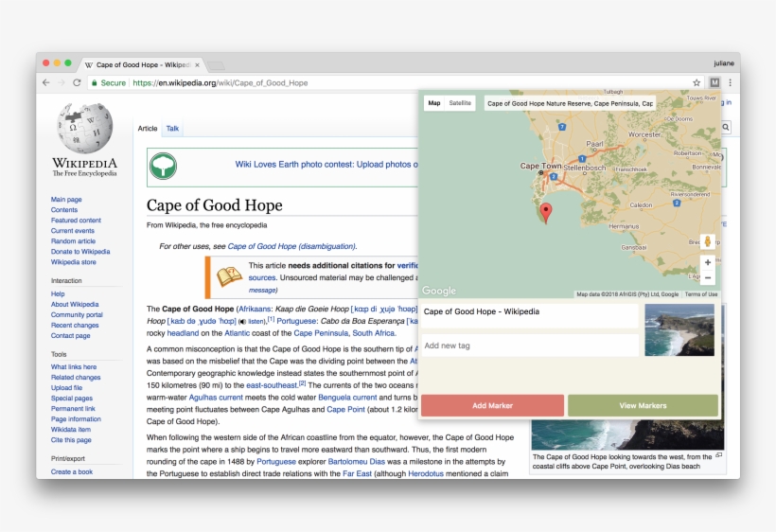Click the Wikipedia globe logo
The height and width of the screenshot is (532, 776).
(84, 128)
